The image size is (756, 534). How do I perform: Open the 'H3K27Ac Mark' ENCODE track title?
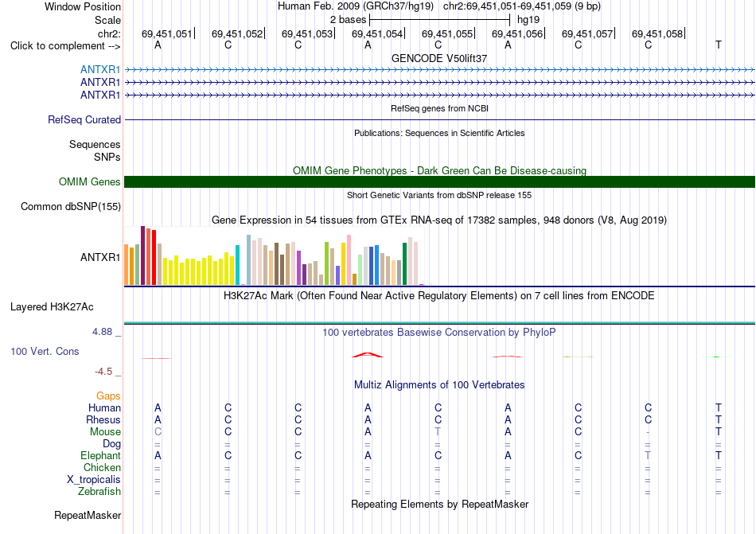click(439, 295)
